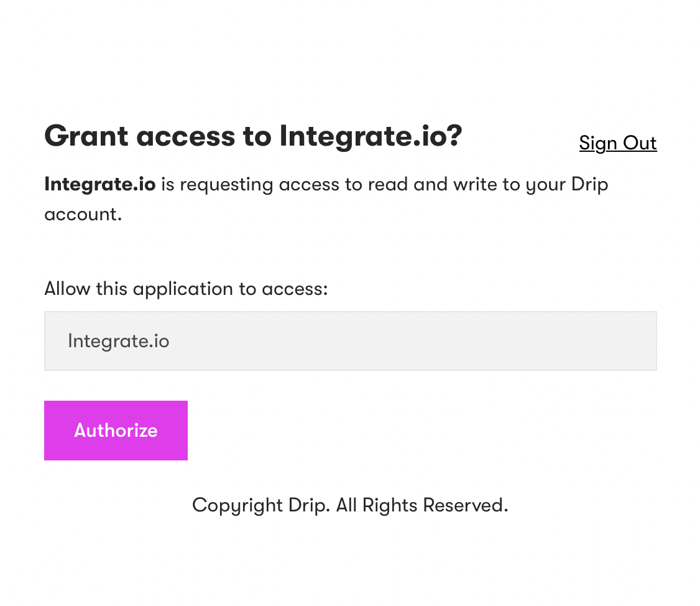Select the 'Grant access to Integrate.io?' heading
This screenshot has width=700, height=606.
click(253, 137)
